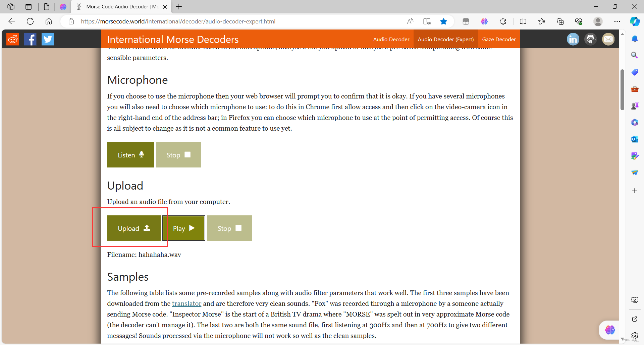Image resolution: width=644 pixels, height=345 pixels.
Task: Open the tab actions menu icon
Action: 29,7
